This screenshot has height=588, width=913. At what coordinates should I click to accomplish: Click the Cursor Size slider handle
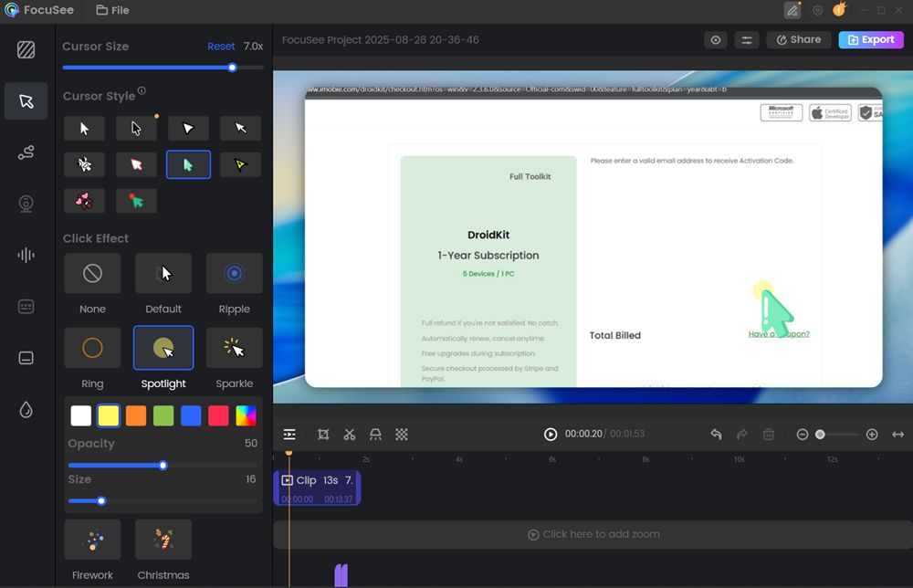click(x=232, y=68)
